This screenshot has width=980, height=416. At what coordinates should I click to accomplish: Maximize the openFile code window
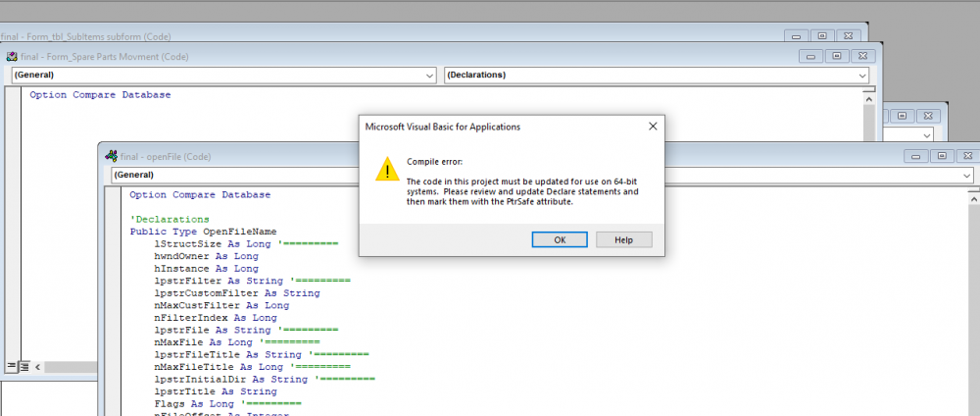(x=941, y=156)
